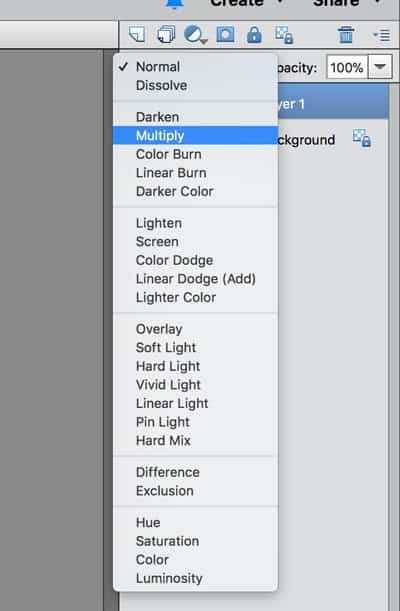Toggle the lock transparent pixels icon

(x=284, y=35)
